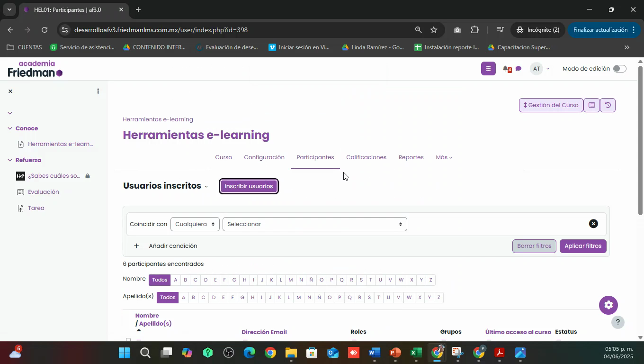Open the sidebar three-dot options menu
The width and height of the screenshot is (644, 364).
tap(98, 91)
